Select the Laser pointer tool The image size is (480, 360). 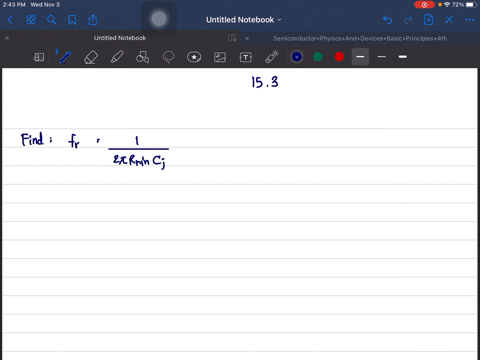click(272, 57)
